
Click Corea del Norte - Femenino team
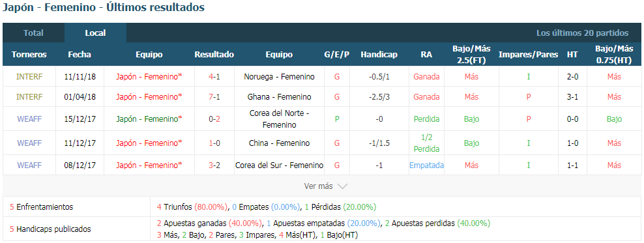coord(279,119)
